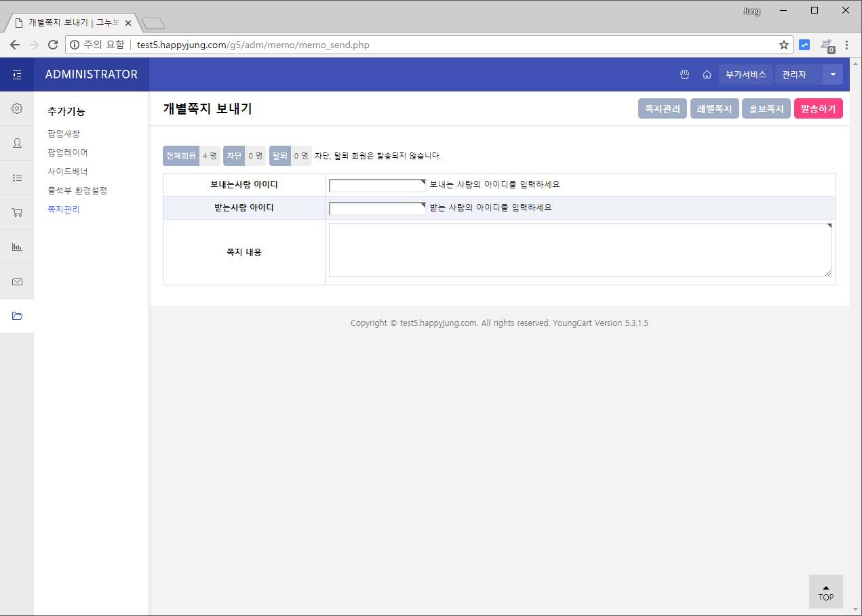Select the active folder icon for extra features
The width and height of the screenshot is (862, 616).
coord(16,316)
